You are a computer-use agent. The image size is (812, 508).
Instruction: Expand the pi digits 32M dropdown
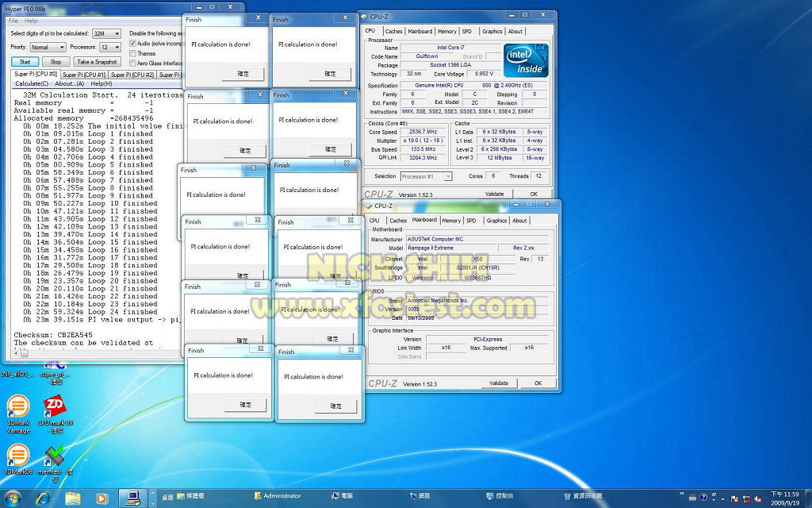pyautogui.click(x=117, y=34)
